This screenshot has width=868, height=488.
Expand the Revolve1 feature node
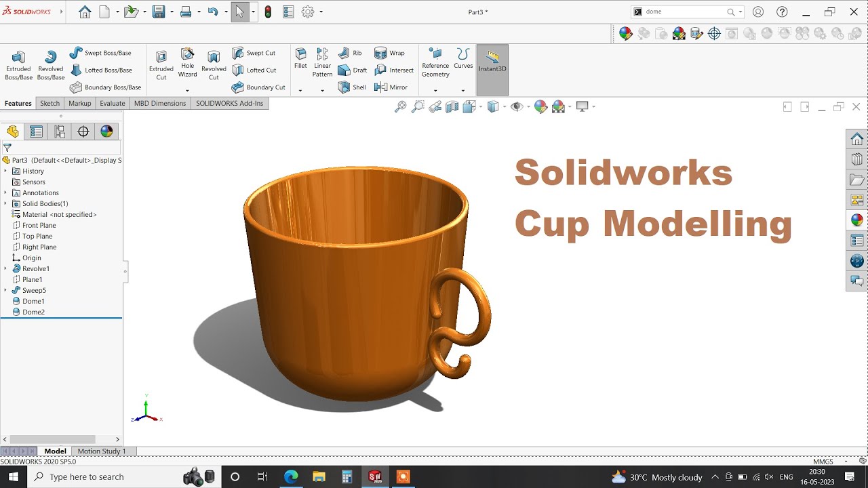5,268
